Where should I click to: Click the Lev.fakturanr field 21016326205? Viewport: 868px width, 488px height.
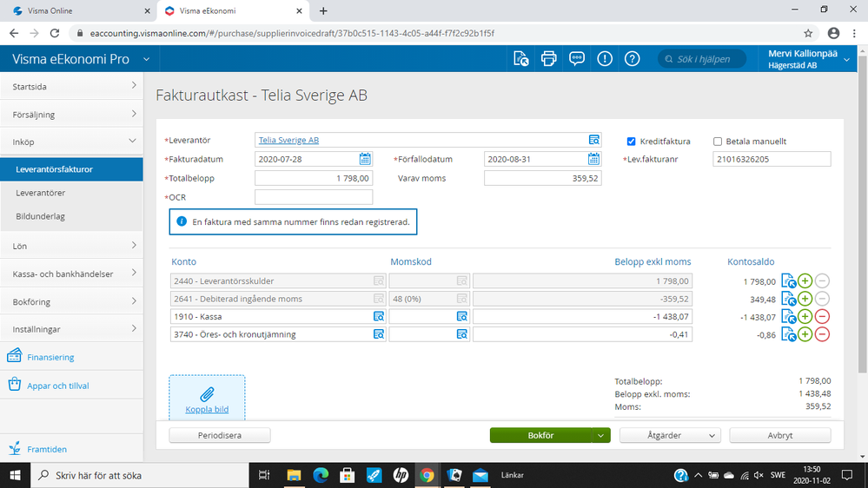click(772, 160)
